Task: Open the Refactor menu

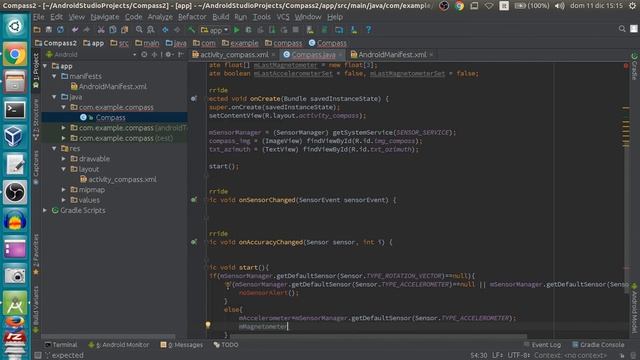Action: [192, 17]
